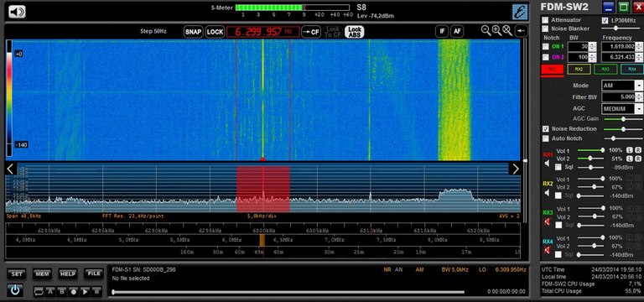Toggle RX1 Vol 2 left channel L
Viewport: 644px width, 302px height.
pyautogui.click(x=631, y=159)
